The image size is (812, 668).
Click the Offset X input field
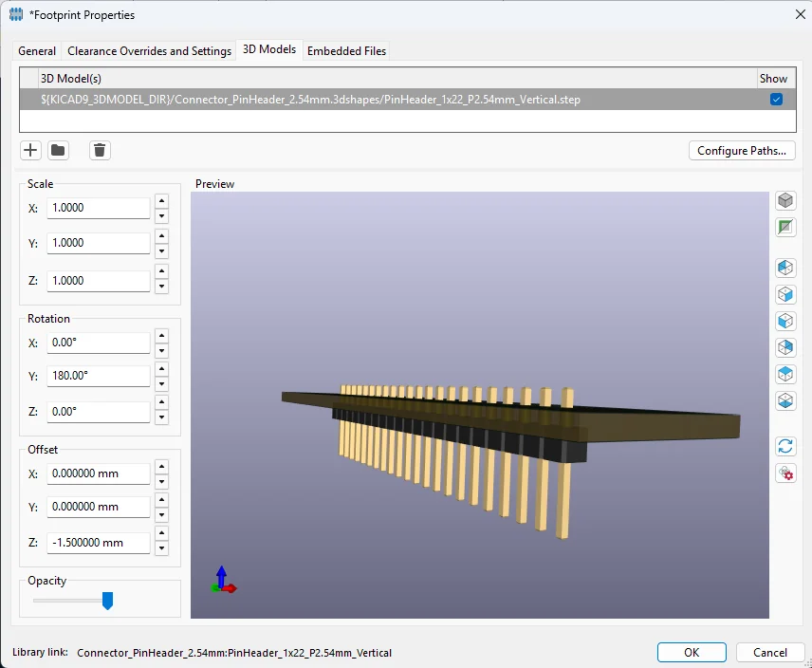tap(99, 473)
